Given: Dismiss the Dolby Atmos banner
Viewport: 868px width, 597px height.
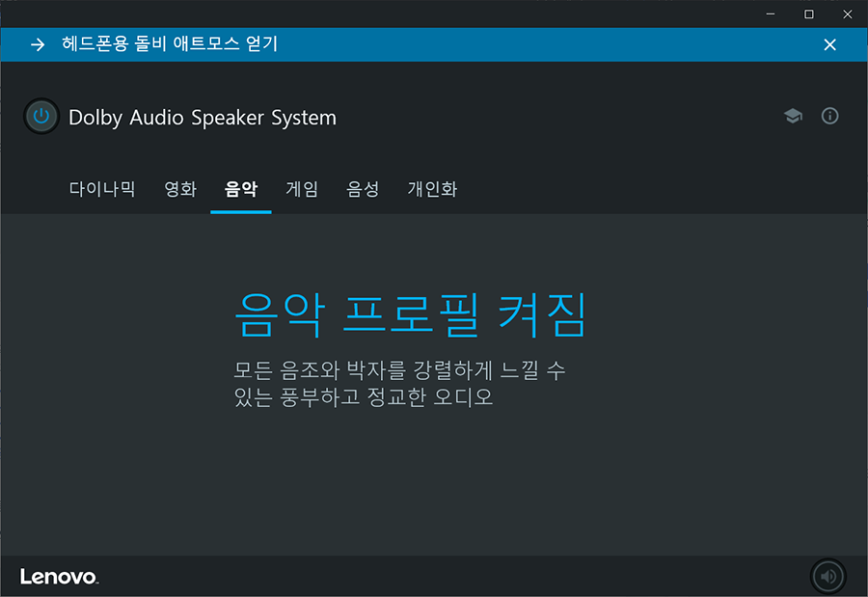Looking at the screenshot, I should (829, 44).
